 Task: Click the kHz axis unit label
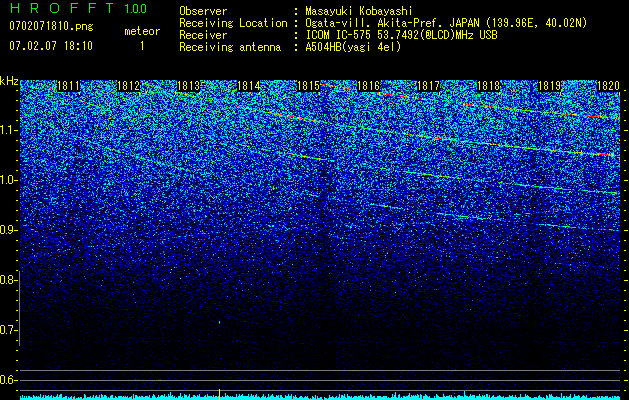pos(9,81)
